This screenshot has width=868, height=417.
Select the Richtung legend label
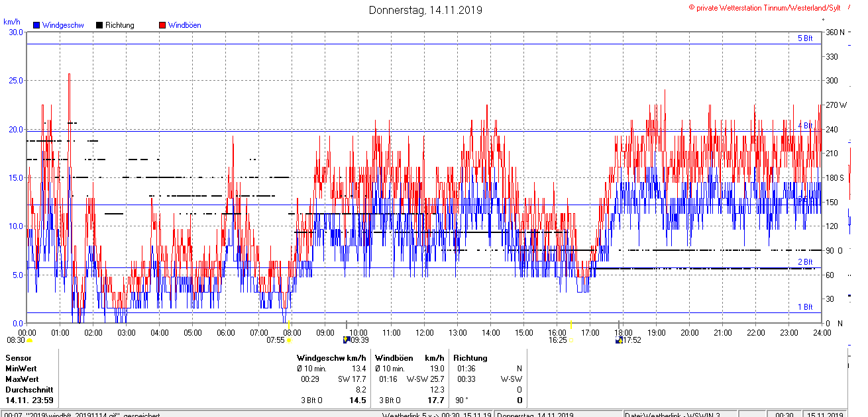point(120,25)
